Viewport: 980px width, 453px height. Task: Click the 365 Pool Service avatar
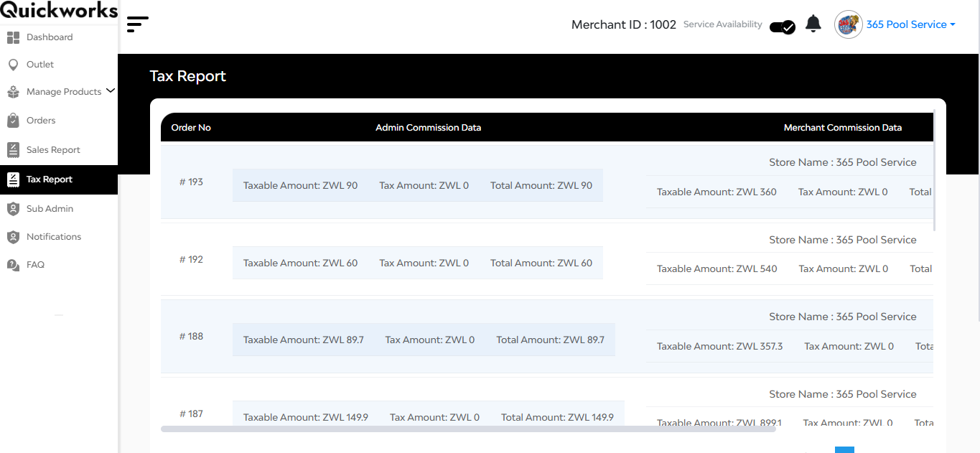tap(848, 24)
